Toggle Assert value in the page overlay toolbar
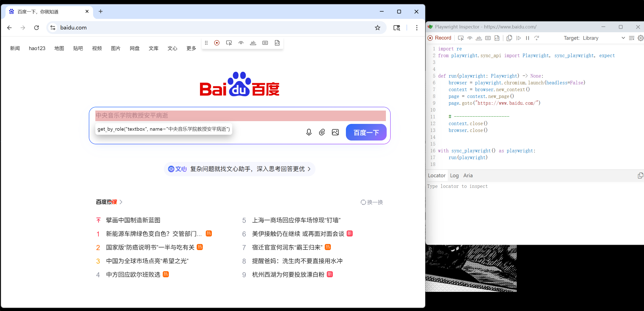Viewport: 644px width, 311px height. (x=265, y=43)
